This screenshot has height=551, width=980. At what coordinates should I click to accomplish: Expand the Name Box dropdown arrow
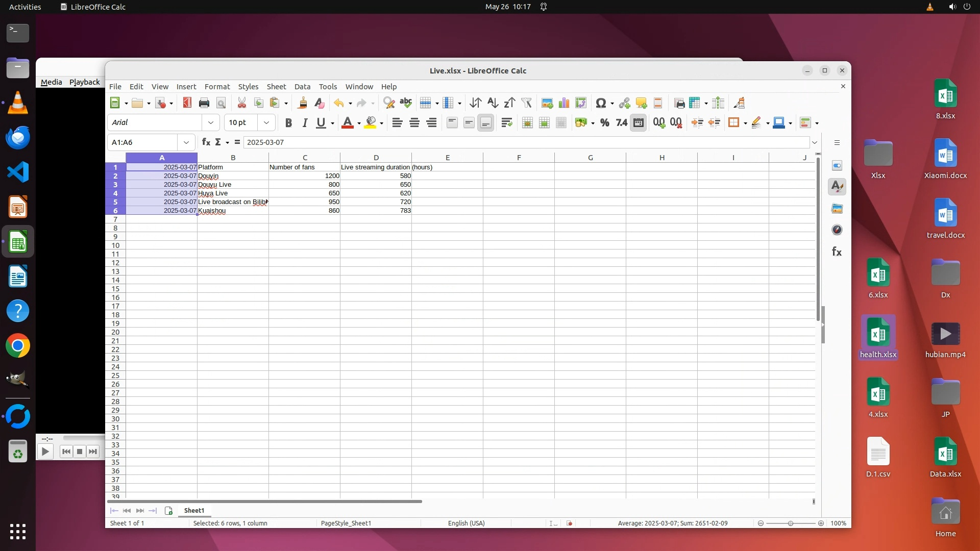[186, 142]
